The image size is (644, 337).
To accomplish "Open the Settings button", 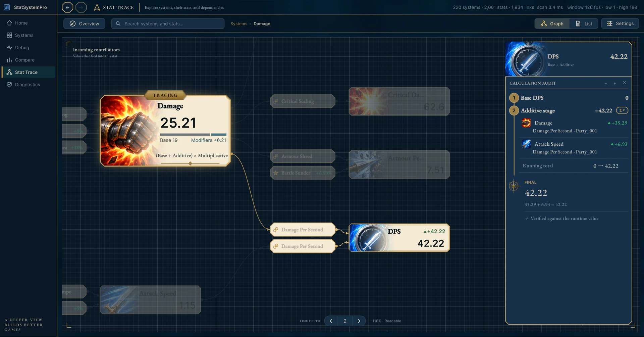I will coord(620,23).
